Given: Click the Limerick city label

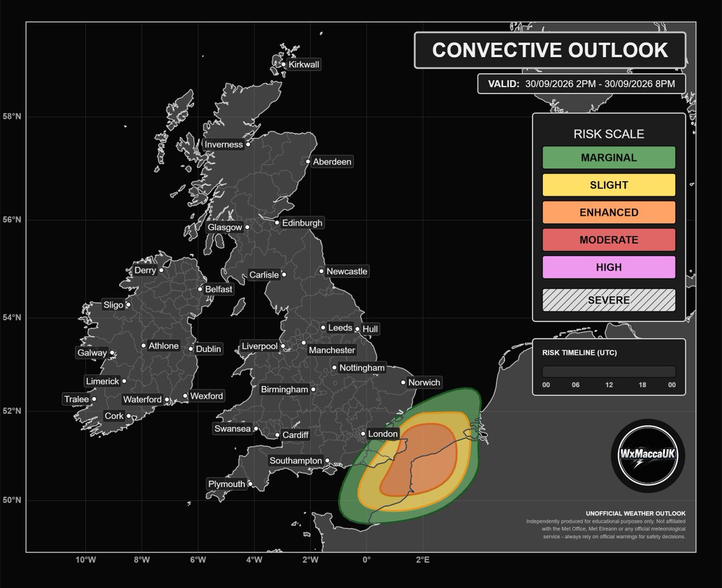Looking at the screenshot, I should pos(102,381).
